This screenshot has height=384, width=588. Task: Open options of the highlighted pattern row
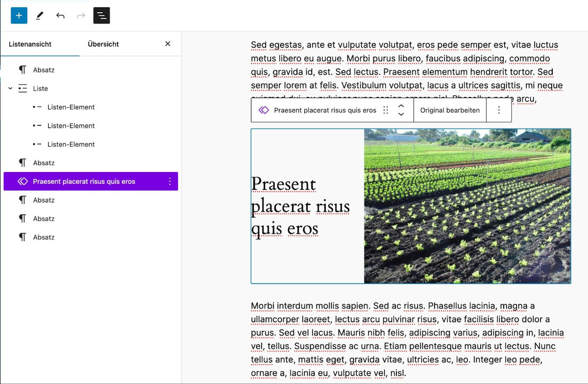[x=170, y=181]
